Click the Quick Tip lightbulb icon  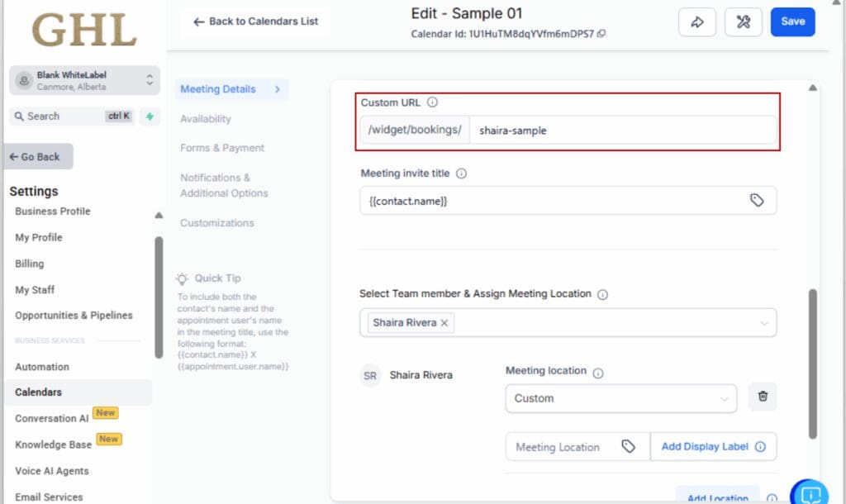coord(183,279)
